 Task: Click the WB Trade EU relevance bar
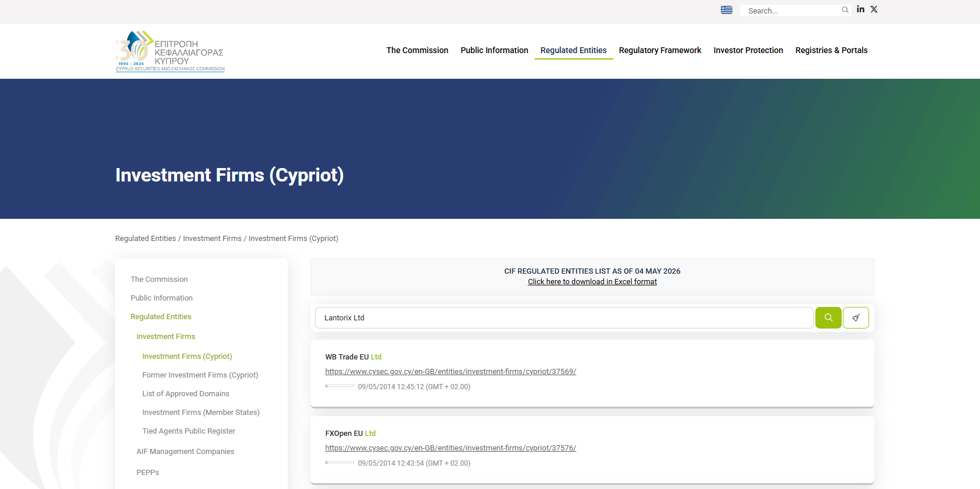[340, 386]
